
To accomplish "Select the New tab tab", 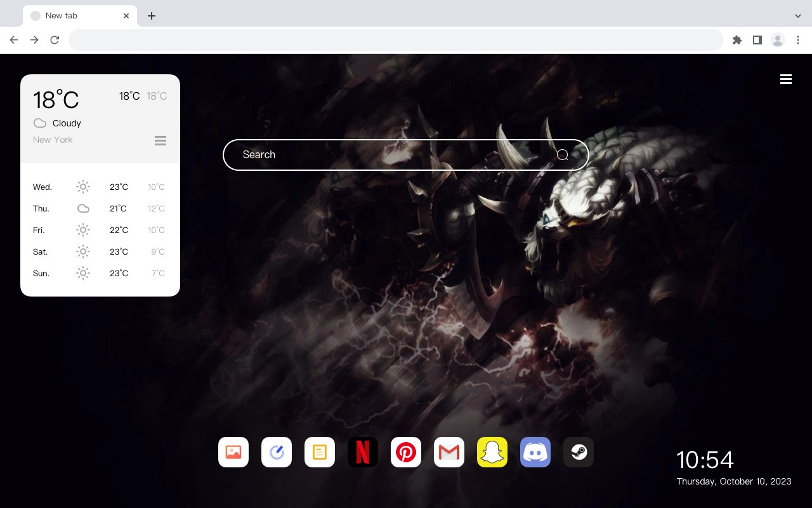I will (79, 16).
